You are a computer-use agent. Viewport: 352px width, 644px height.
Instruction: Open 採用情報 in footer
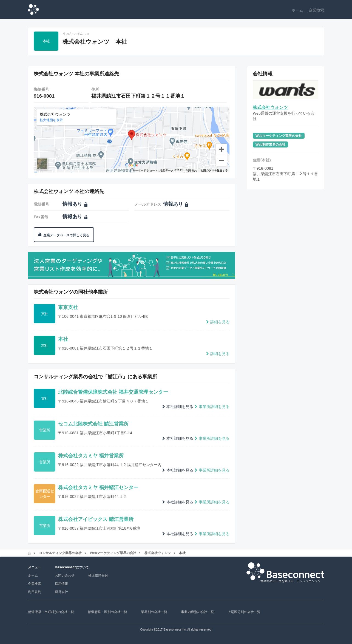click(61, 584)
